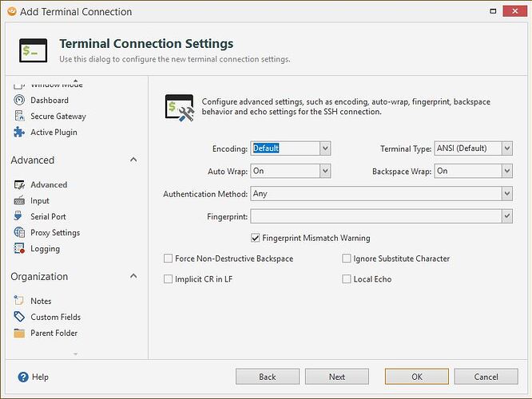
Task: Click inside the Fingerprint field
Action: tap(375, 216)
